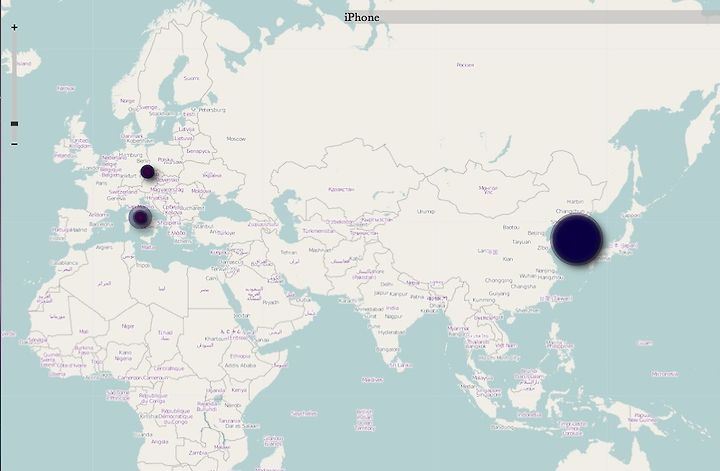Click the Suomi map label
This screenshot has width=720, height=471.
coord(191,78)
